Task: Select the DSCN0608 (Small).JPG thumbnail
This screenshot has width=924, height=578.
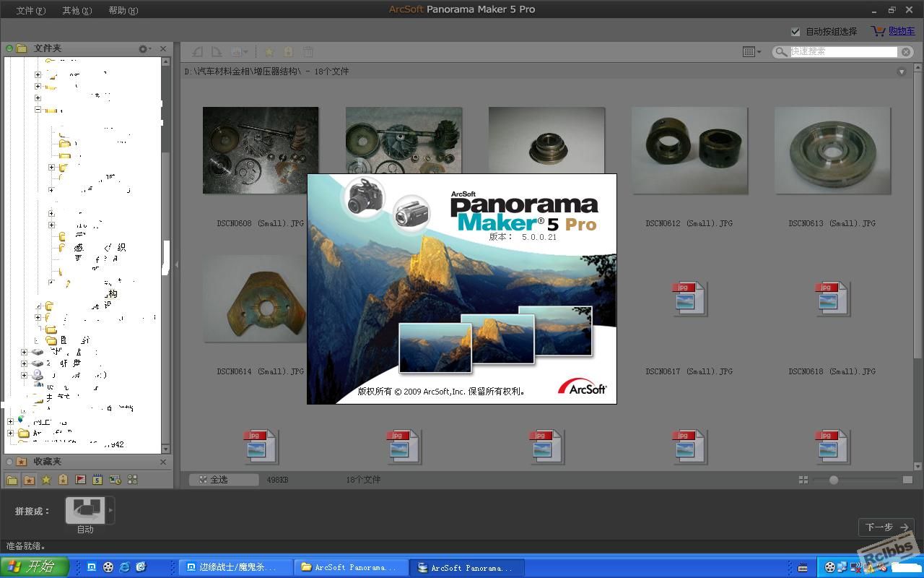Action: pos(261,150)
